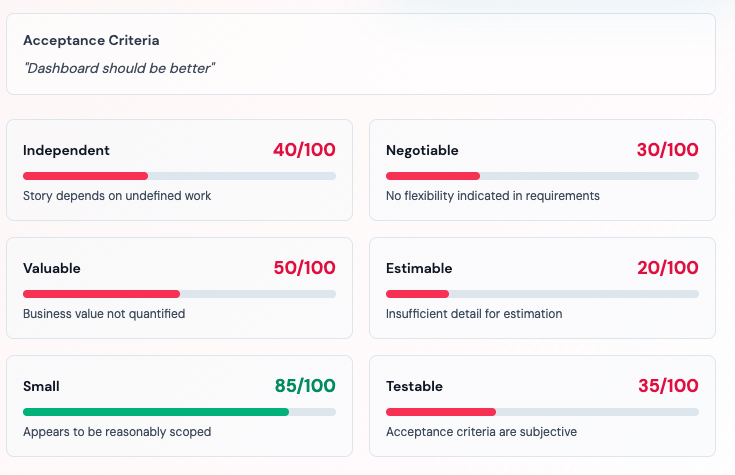Select the Estimable card title
This screenshot has height=475, width=735.
click(x=419, y=268)
